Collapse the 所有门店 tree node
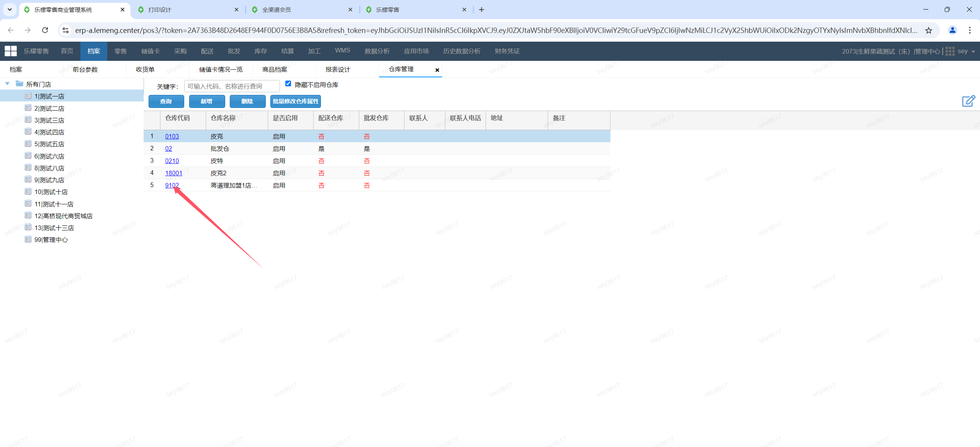The width and height of the screenshot is (980, 447). pyautogui.click(x=7, y=84)
